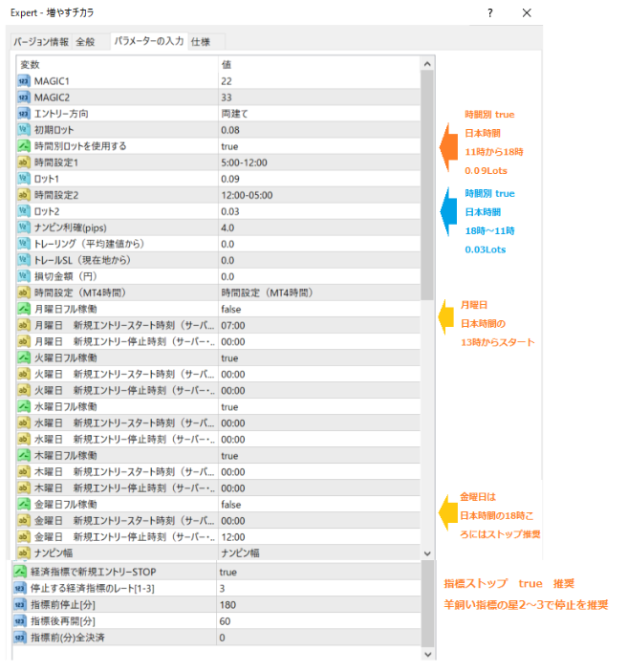Click the icon beside エントリー方向 parameter
The width and height of the screenshot is (627, 672).
pyautogui.click(x=24, y=114)
